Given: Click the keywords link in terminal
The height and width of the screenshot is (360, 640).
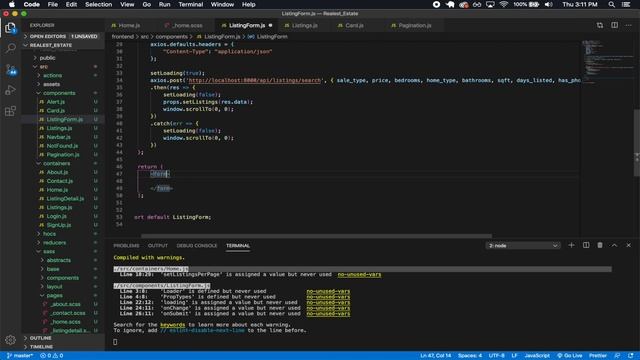Looking at the screenshot, I should [x=173, y=325].
